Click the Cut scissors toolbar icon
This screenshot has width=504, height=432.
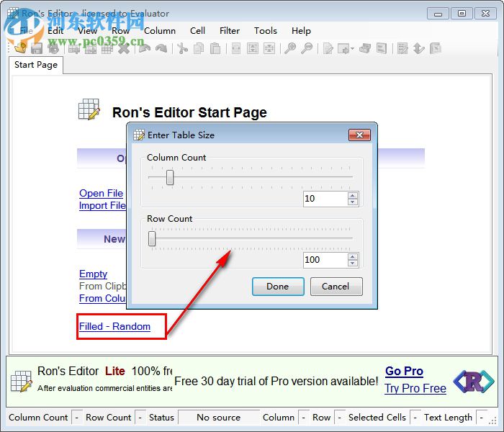[183, 48]
